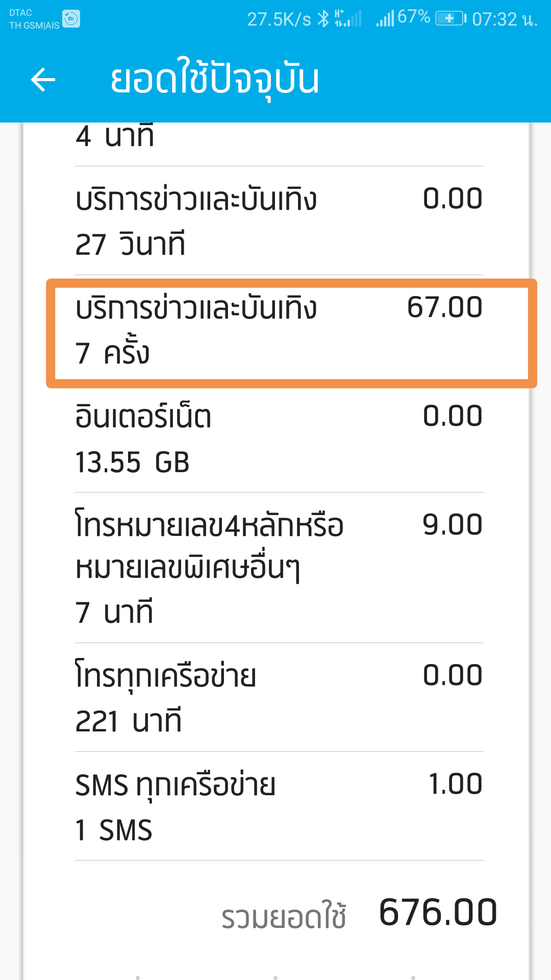Select the บริการข่าวและบันเทิง 27 วินาที row
551x980 pixels.
point(279,221)
